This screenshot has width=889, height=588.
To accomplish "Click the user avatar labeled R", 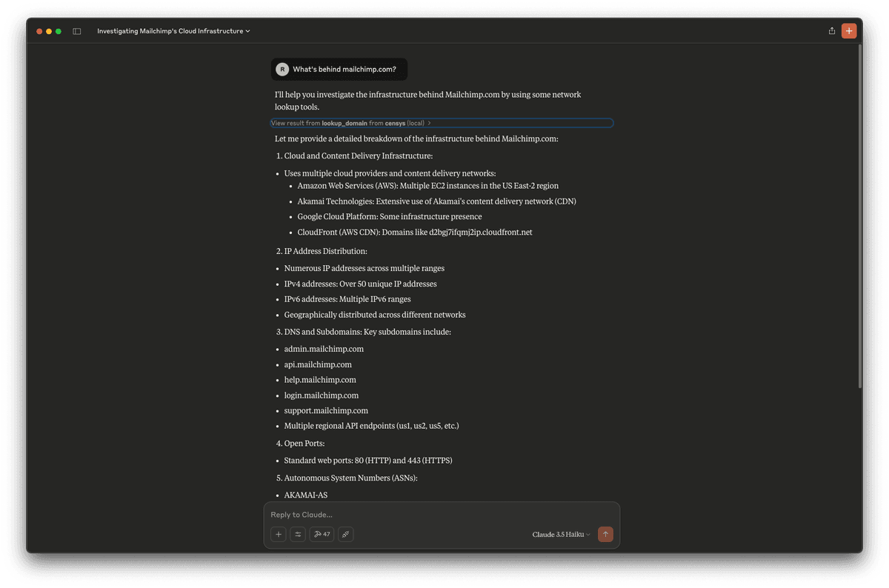I will pos(282,70).
